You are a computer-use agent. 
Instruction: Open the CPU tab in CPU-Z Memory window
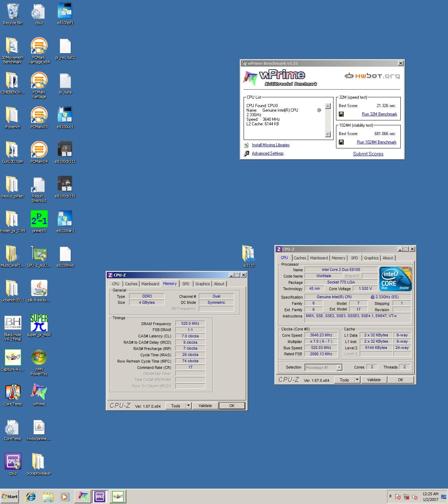[116, 284]
